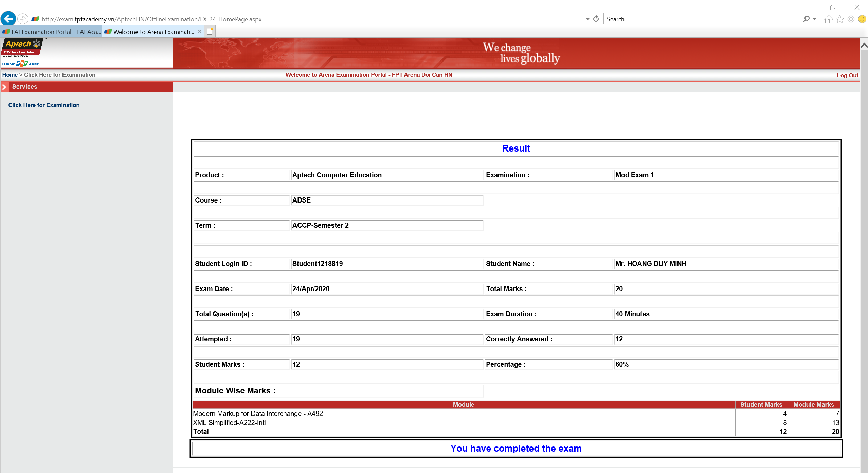Open the Click Here for Examination sidebar link
The width and height of the screenshot is (868, 473).
[44, 105]
